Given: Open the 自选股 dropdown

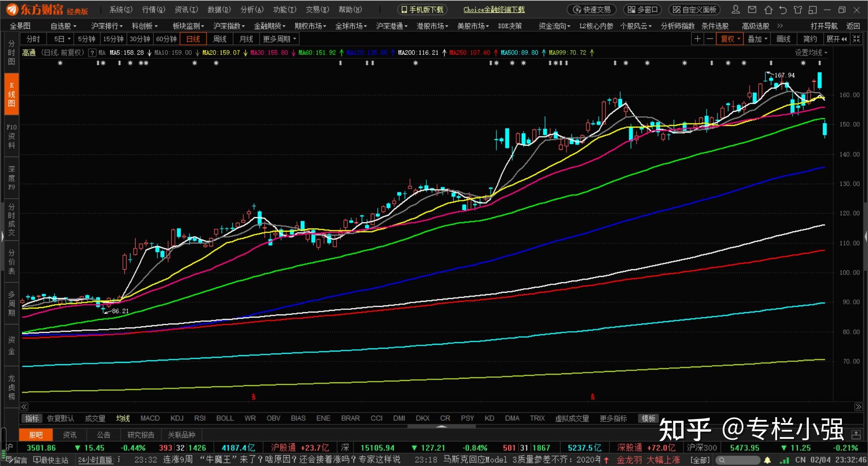Looking at the screenshot, I should click(63, 26).
